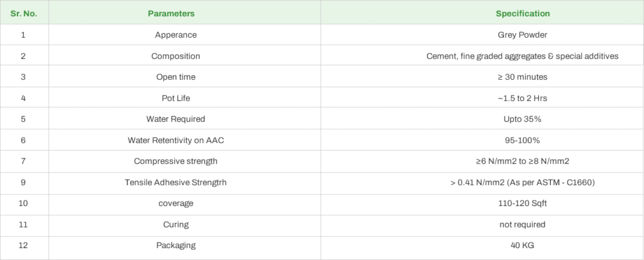Click the Grey Powder specification cell
The height and width of the screenshot is (260, 644).
pos(522,35)
